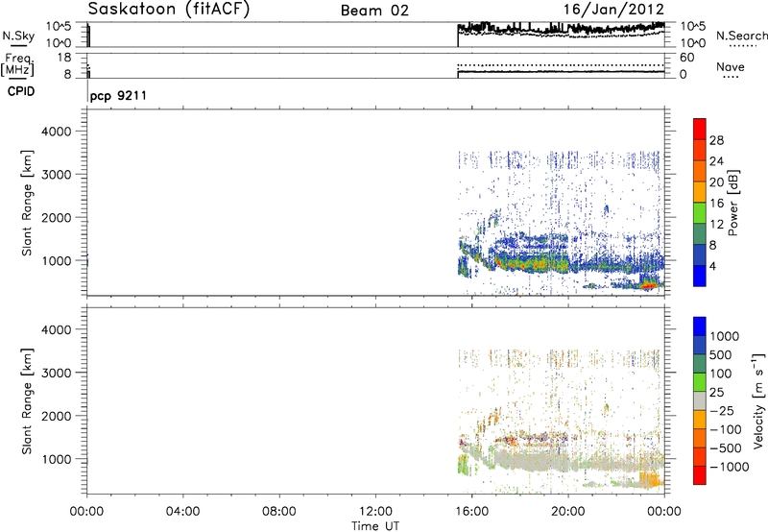Click the 08:00 time tick label
The height and width of the screenshot is (532, 768).
coord(279,512)
